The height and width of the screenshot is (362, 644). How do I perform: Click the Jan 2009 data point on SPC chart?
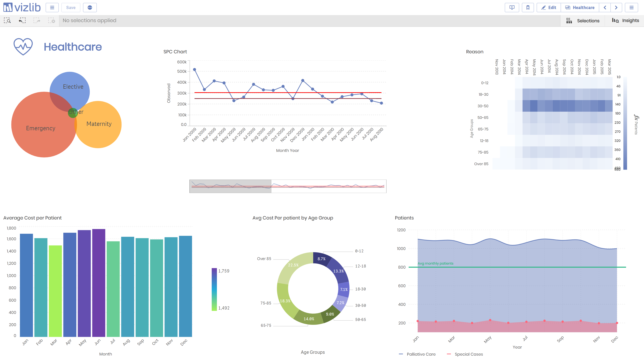[x=194, y=69]
